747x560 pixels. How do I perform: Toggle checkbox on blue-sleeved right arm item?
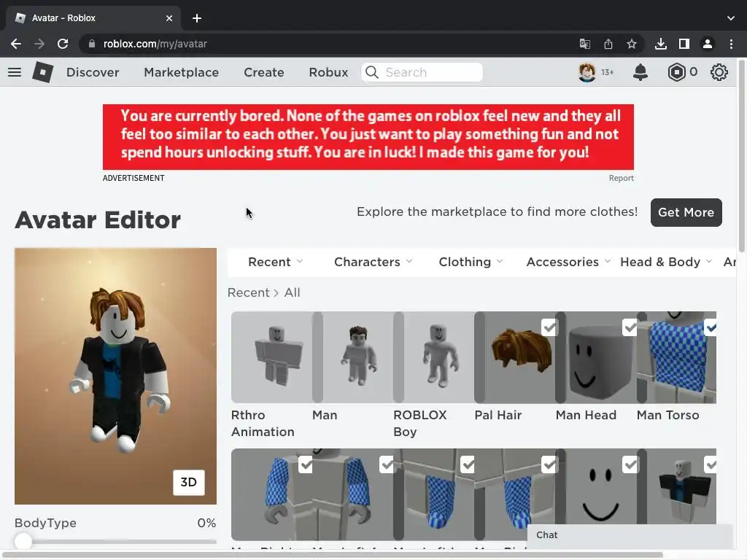tap(306, 464)
